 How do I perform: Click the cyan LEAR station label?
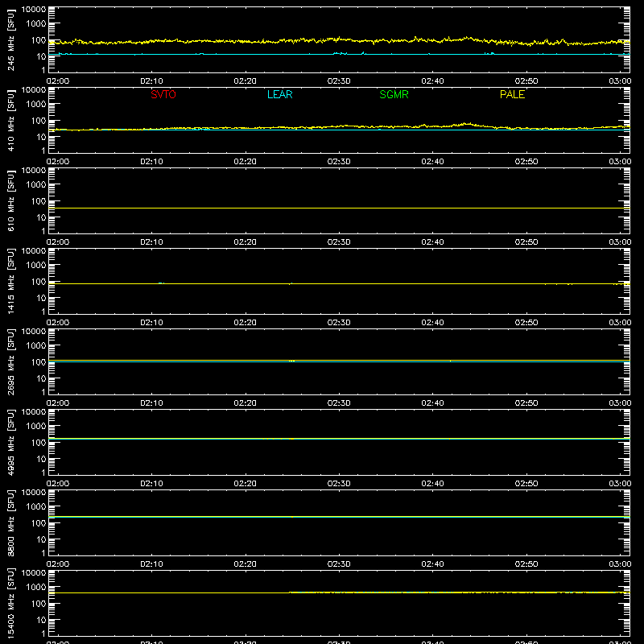[279, 94]
